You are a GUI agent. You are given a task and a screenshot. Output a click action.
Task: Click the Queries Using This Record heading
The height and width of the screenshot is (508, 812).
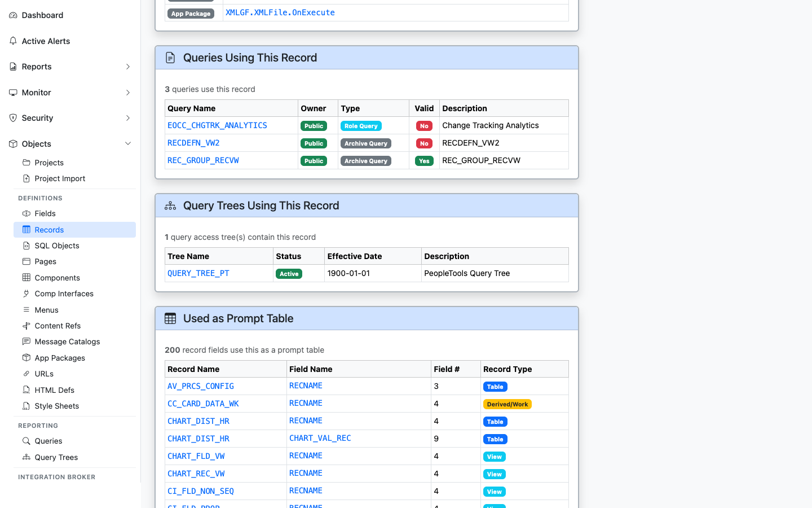(x=250, y=58)
